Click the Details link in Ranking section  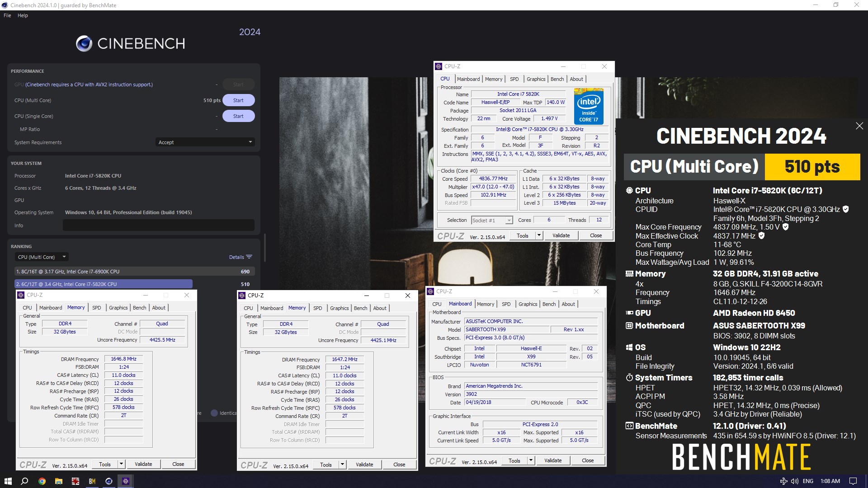pos(236,257)
